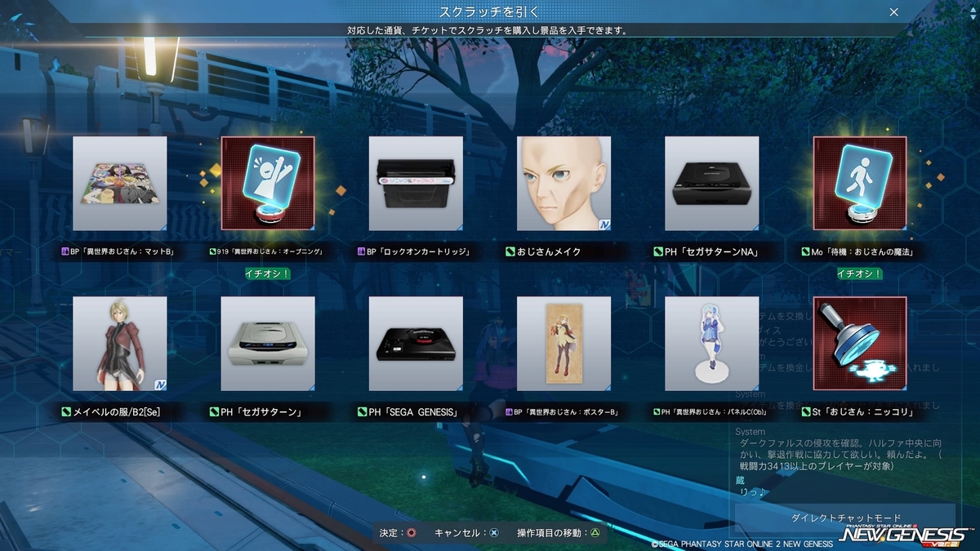Image resolution: width=980 pixels, height=551 pixels.
Task: Select the black セガサターンNA console icon
Action: [x=712, y=184]
